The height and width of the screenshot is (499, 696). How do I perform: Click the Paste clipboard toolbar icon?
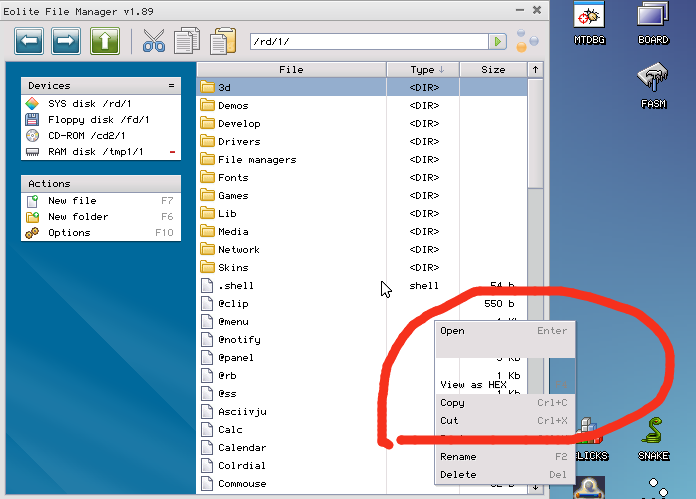223,41
